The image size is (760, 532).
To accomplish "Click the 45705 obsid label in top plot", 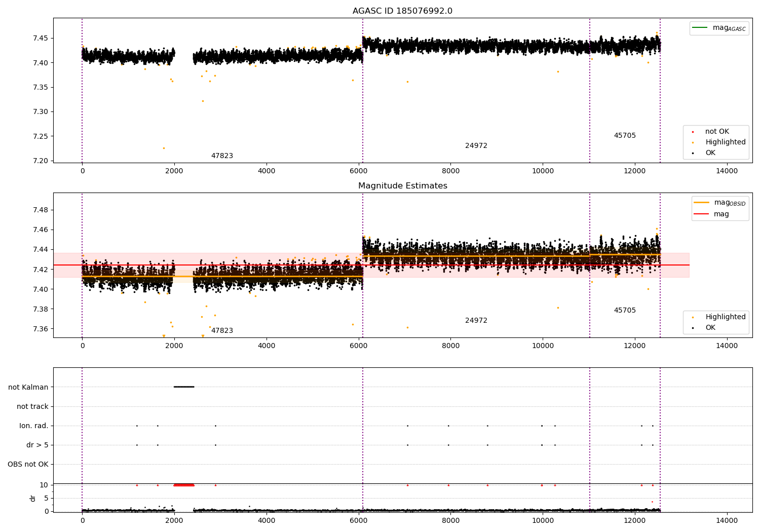I will [x=625, y=136].
